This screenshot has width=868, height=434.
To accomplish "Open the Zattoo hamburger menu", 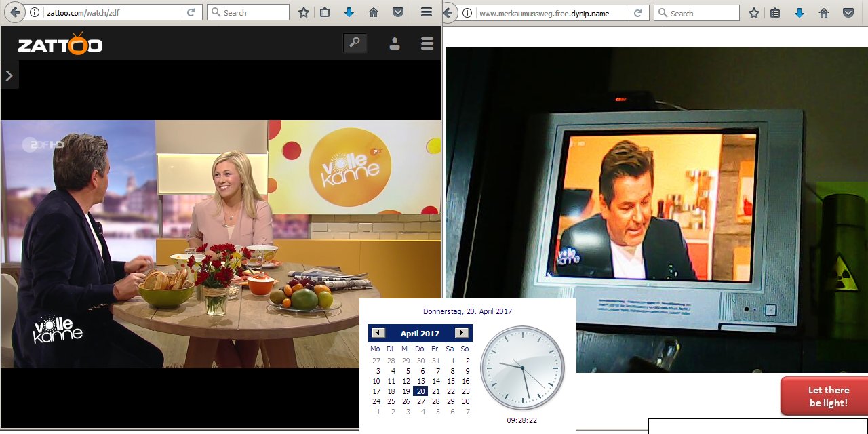I will pyautogui.click(x=427, y=43).
